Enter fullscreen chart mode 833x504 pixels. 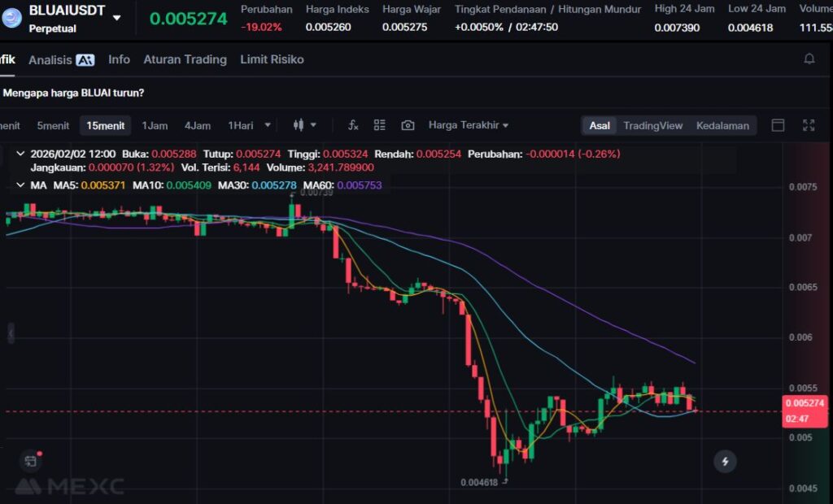pyautogui.click(x=809, y=125)
